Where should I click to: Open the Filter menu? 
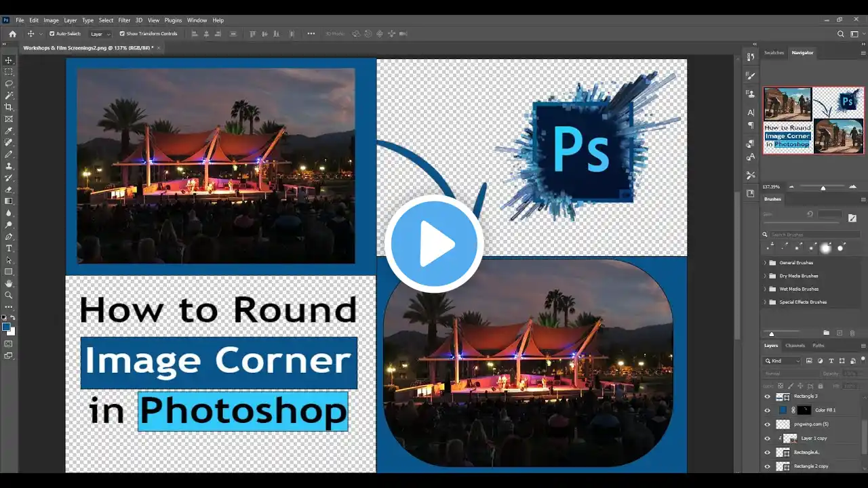tap(124, 20)
